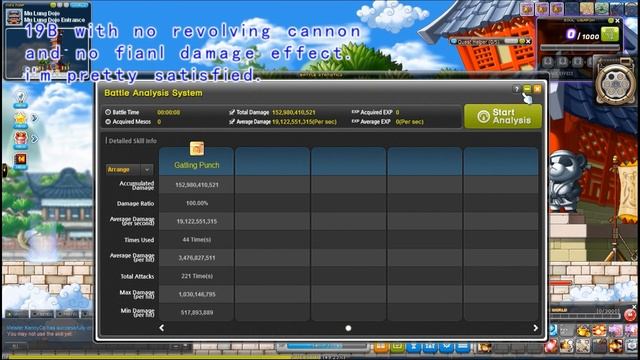Click the third chat tab at bottom left
640x360 pixels.
click(x=67, y=314)
